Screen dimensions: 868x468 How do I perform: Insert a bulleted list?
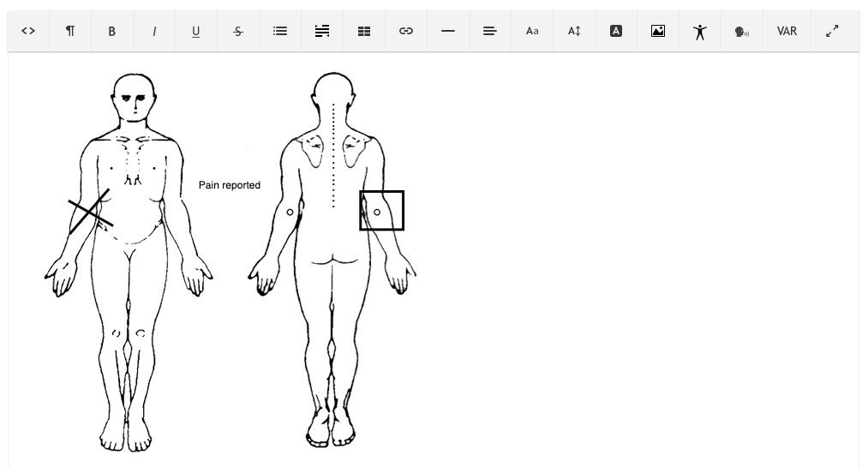pyautogui.click(x=280, y=31)
